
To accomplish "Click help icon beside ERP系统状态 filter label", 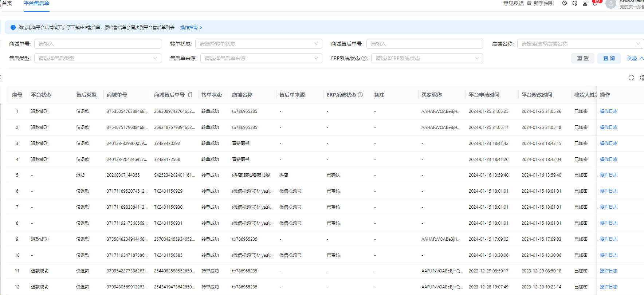I will pos(364,58).
